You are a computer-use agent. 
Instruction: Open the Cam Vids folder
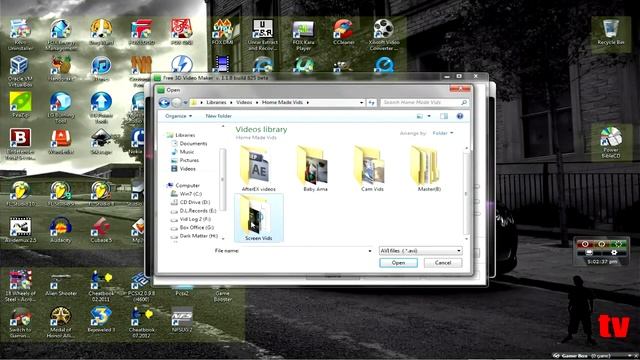click(372, 169)
